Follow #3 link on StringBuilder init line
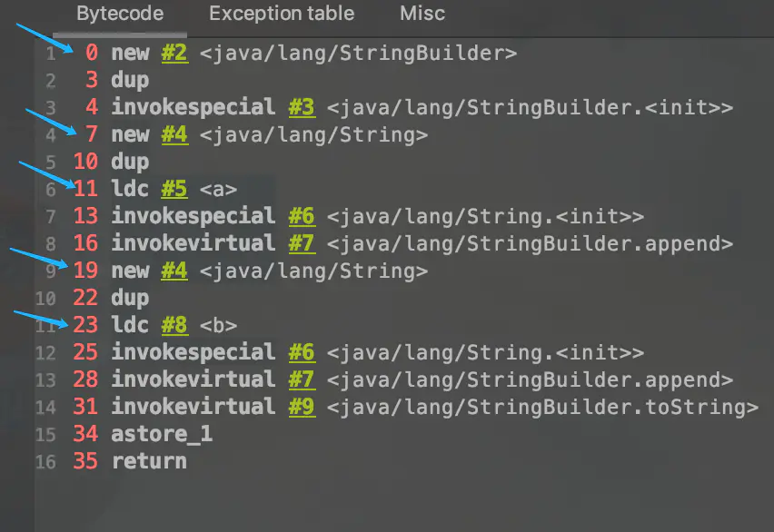 [302, 107]
